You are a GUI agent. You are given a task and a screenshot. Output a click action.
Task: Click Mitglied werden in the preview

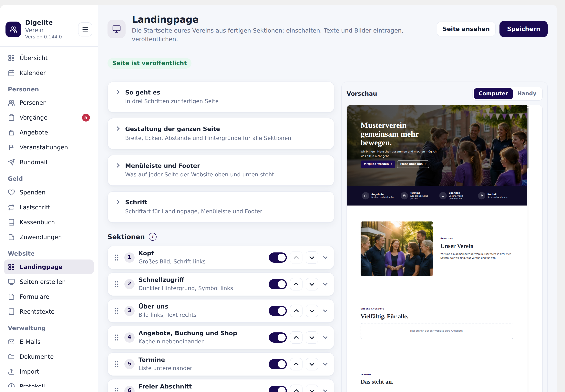(378, 164)
